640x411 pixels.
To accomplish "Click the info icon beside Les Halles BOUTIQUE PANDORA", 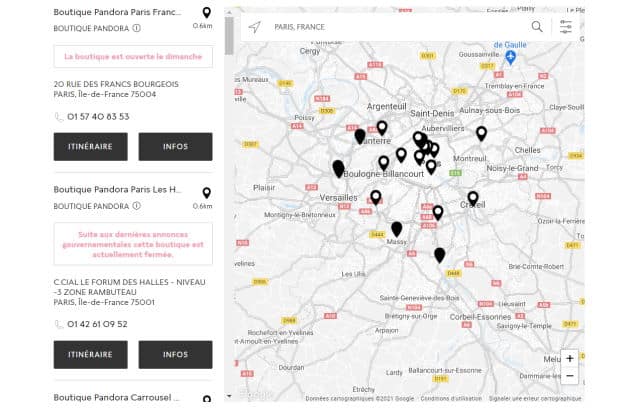I will coord(137,206).
